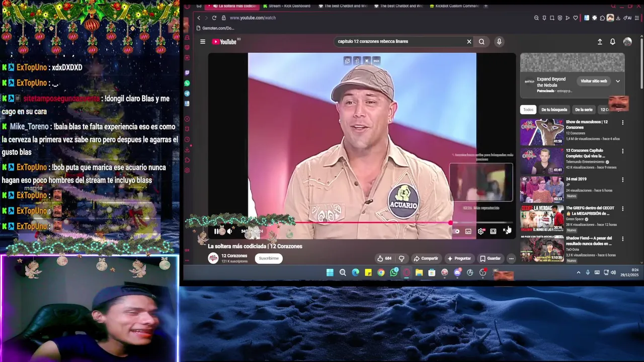
Task: Open options menu for Show de musculosos
Action: point(622,123)
